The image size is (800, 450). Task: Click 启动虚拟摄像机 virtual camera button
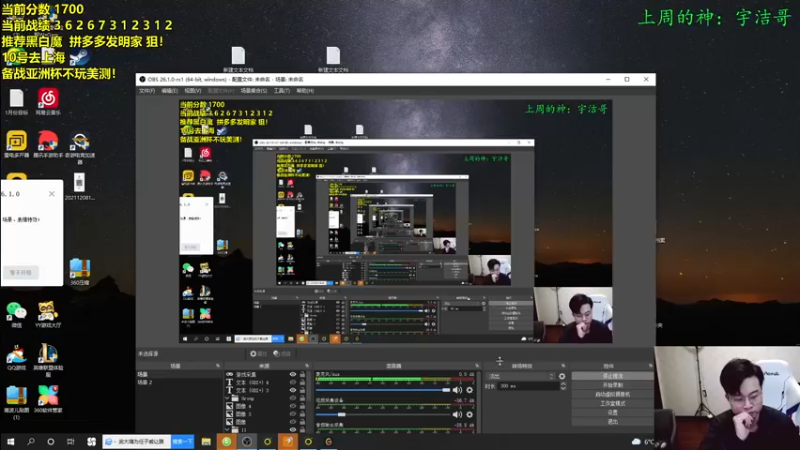point(612,394)
